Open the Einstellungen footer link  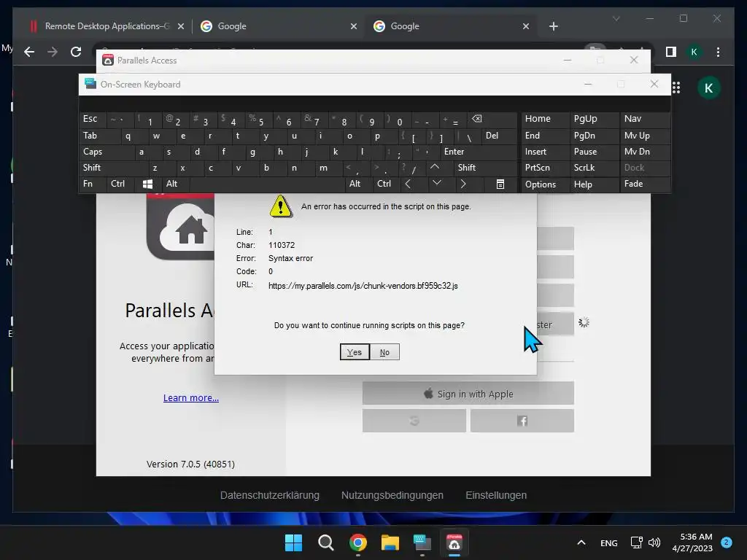[496, 495]
